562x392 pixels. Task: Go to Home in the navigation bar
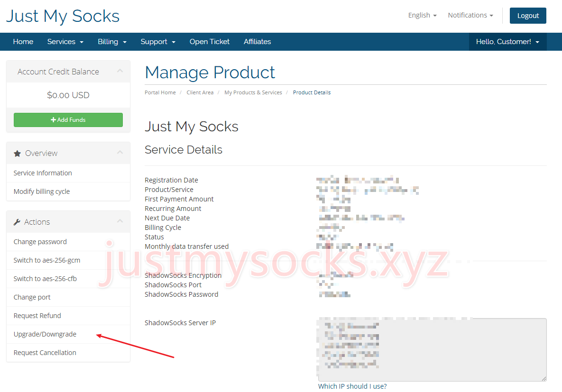pos(23,42)
